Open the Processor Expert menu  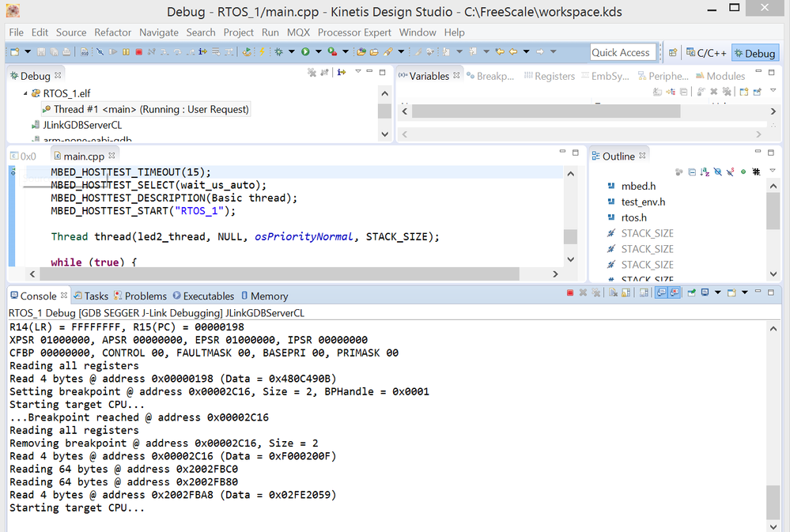coord(354,32)
